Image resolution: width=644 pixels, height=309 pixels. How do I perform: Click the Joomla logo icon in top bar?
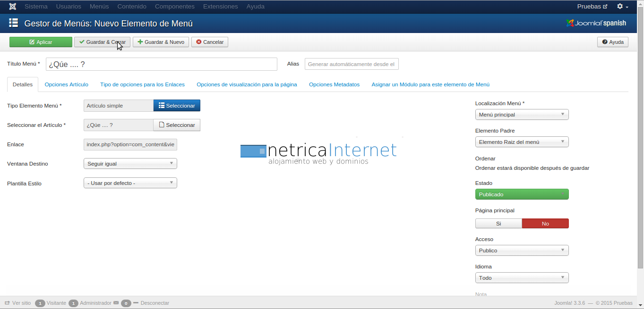pos(13,7)
